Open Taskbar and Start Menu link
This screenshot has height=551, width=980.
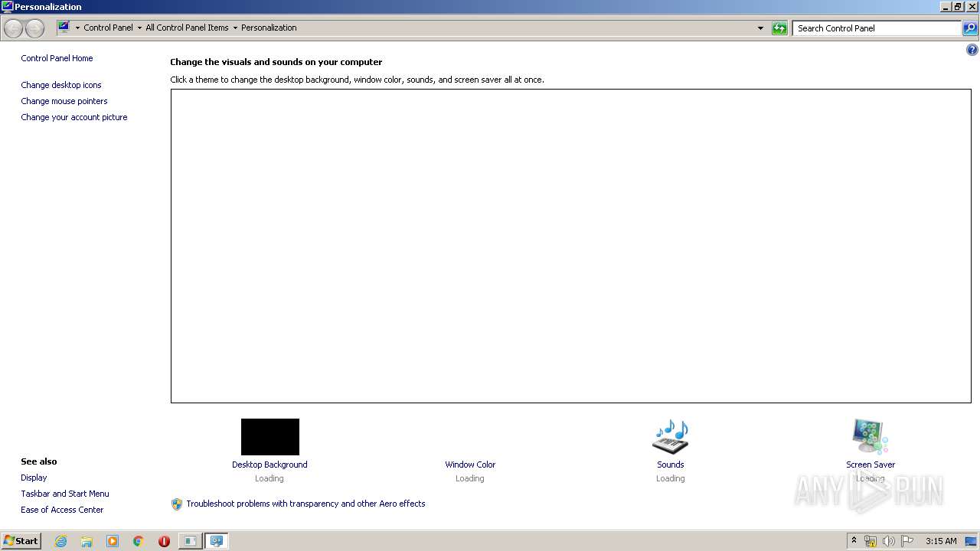(65, 494)
